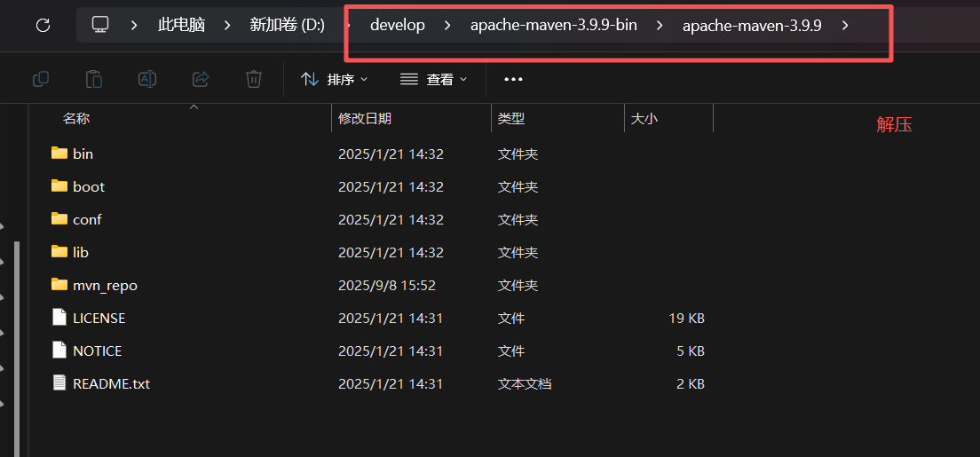
Task: Click the Paste toolbar icon
Action: (94, 79)
